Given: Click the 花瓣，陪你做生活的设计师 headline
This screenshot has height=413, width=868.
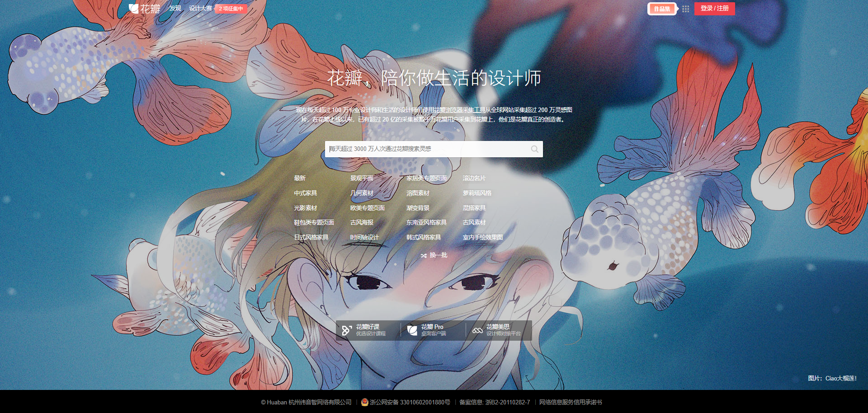Looking at the screenshot, I should tap(434, 78).
